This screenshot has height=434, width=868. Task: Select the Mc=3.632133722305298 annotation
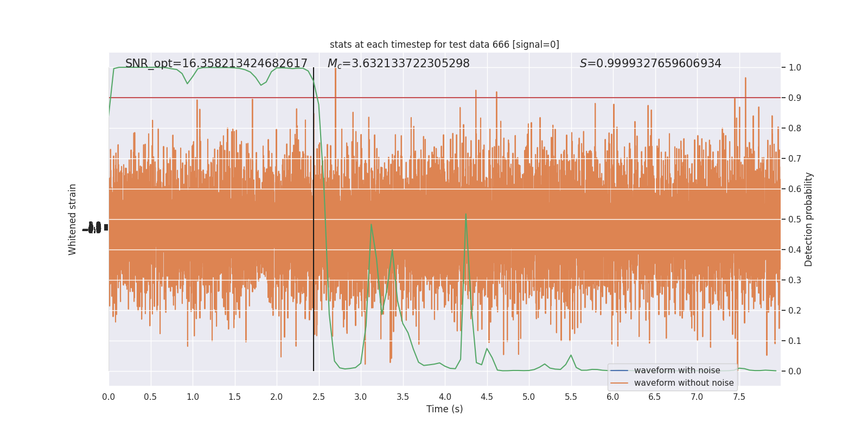pos(399,63)
